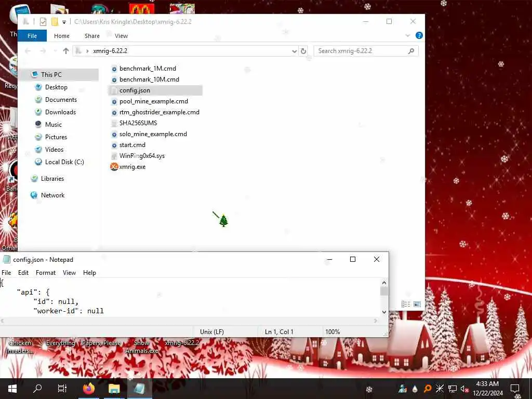Open the recent locations dropdown arrow
Screen dimensions: 532x399
[x=55, y=51]
